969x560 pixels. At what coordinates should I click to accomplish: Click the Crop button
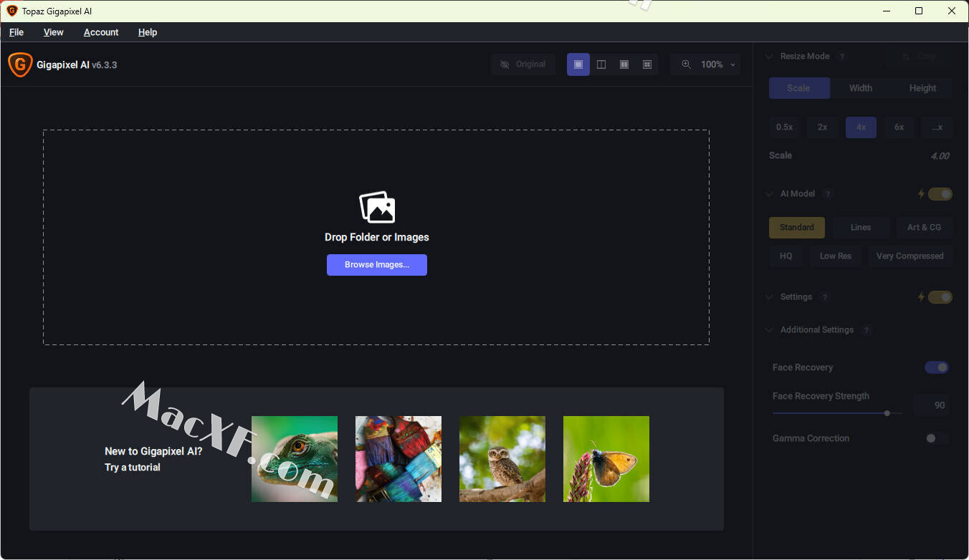(919, 57)
